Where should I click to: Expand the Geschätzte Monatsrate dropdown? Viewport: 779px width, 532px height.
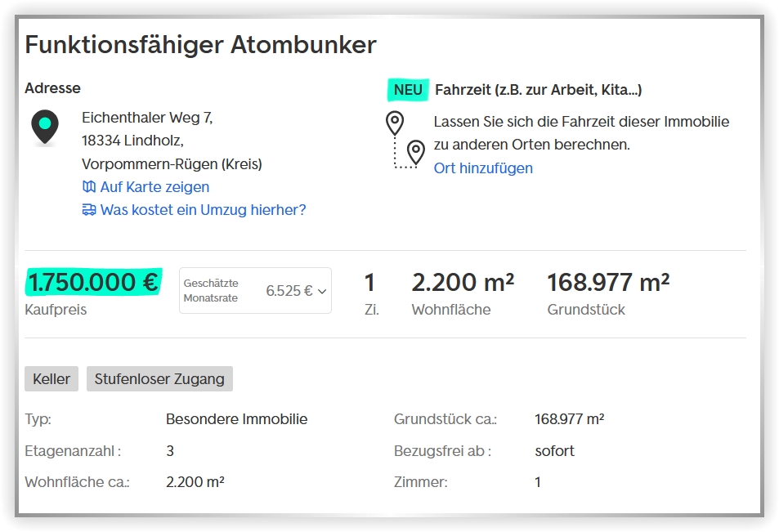[x=255, y=290]
